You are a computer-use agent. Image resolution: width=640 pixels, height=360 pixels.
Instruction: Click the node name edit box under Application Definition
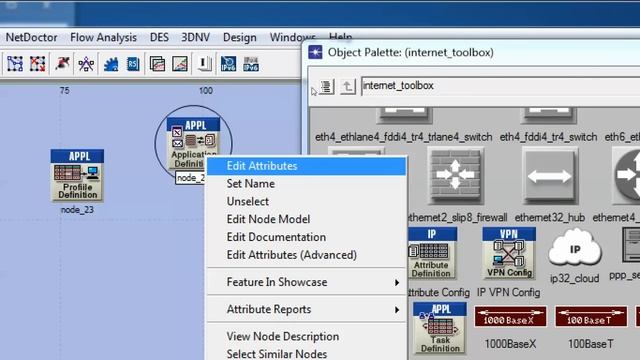[190, 178]
